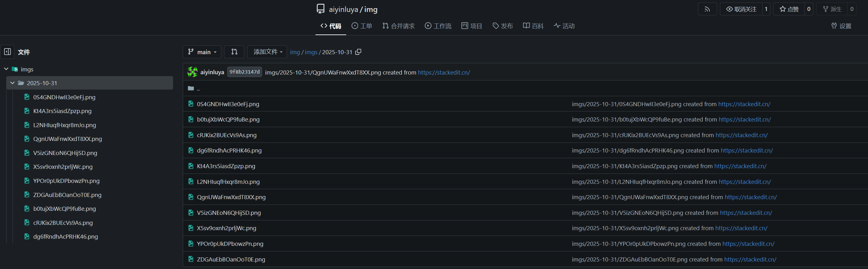The width and height of the screenshot is (868, 269).
Task: Click the img breadcrumb link
Action: coord(295,52)
